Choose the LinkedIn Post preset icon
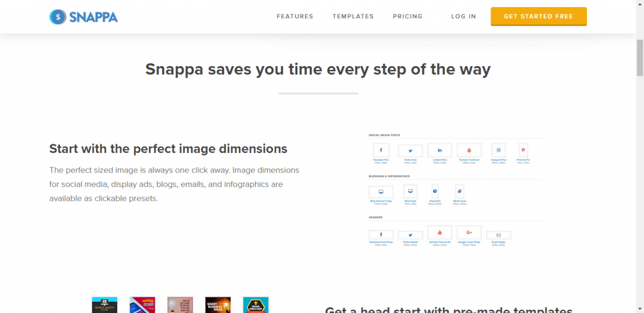 (x=440, y=150)
